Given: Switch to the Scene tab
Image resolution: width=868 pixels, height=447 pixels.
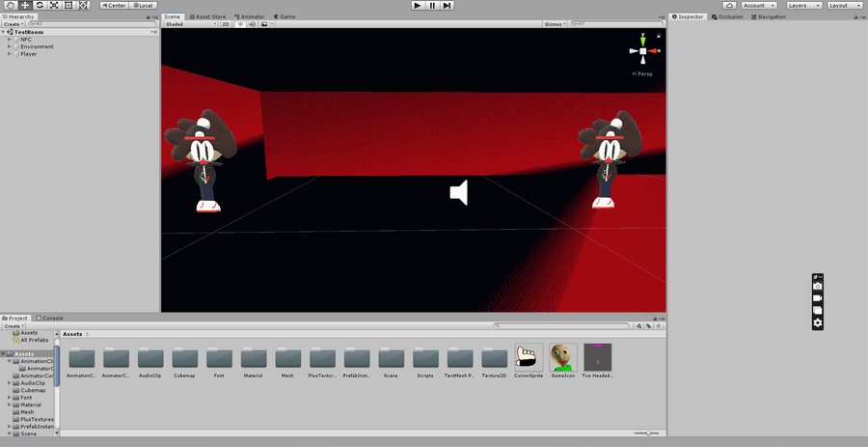Looking at the screenshot, I should pyautogui.click(x=173, y=16).
